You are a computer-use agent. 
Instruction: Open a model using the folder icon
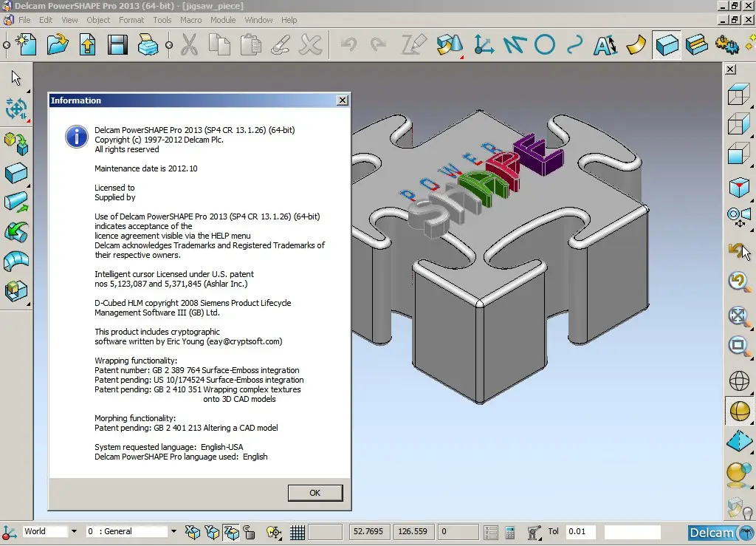coord(58,45)
